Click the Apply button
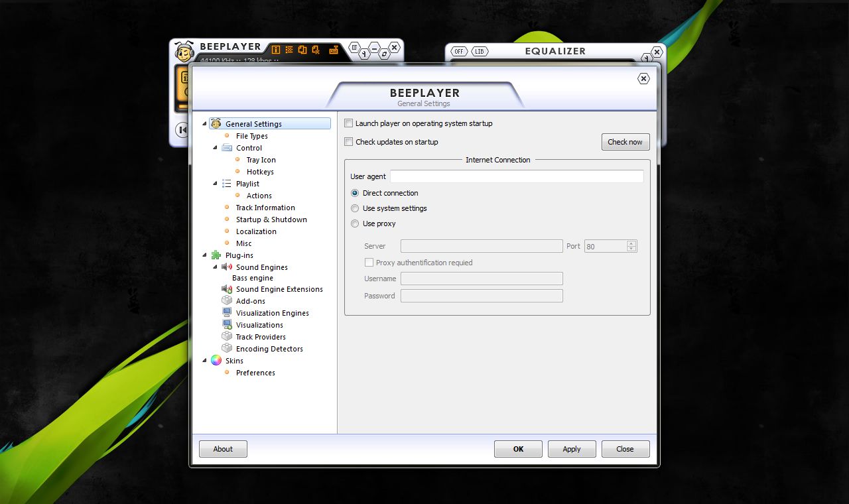 pos(572,449)
